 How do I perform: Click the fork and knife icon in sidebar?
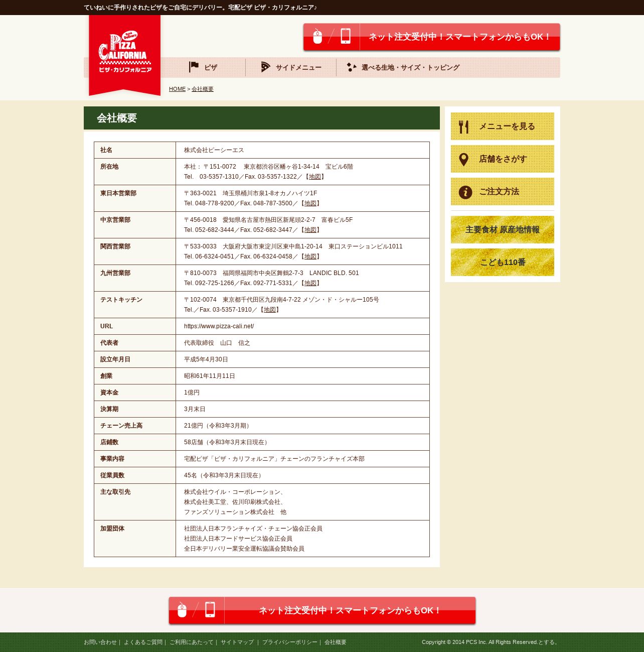coord(464,126)
